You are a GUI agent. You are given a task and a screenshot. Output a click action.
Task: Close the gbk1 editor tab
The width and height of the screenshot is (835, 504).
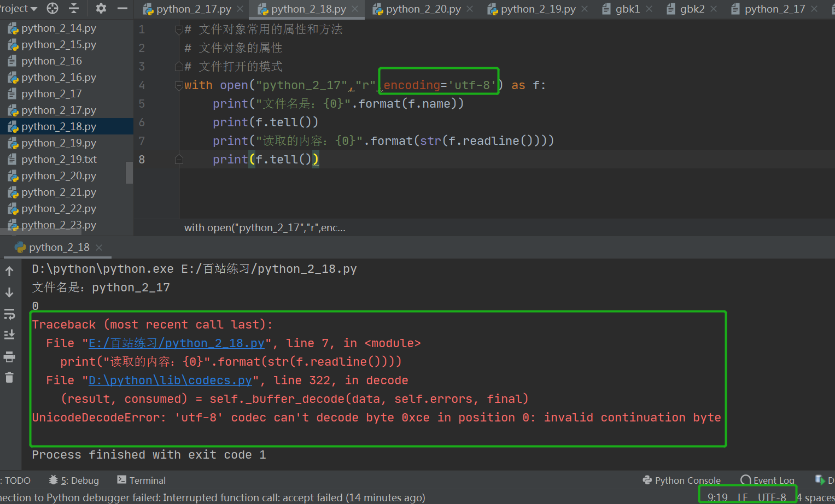click(649, 9)
